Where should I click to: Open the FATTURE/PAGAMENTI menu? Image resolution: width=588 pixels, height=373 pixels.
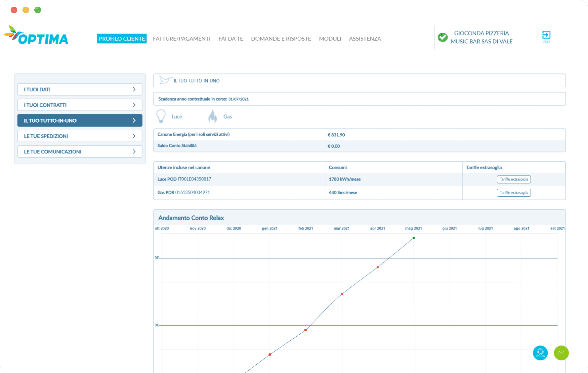click(181, 39)
